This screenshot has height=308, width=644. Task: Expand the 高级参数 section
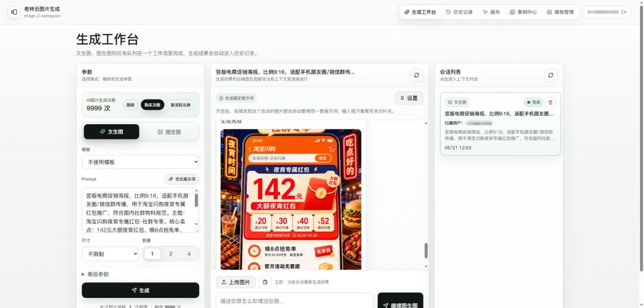pos(95,275)
